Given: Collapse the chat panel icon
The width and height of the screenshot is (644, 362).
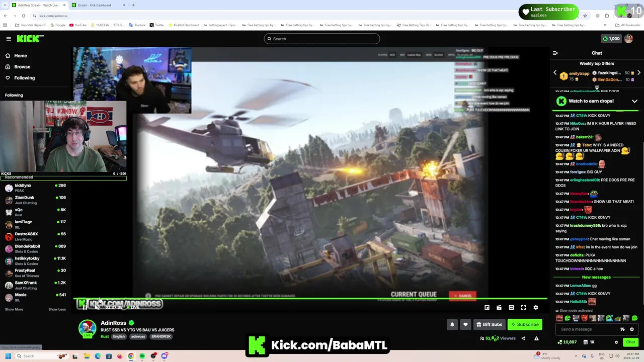Looking at the screenshot, I should click(555, 53).
